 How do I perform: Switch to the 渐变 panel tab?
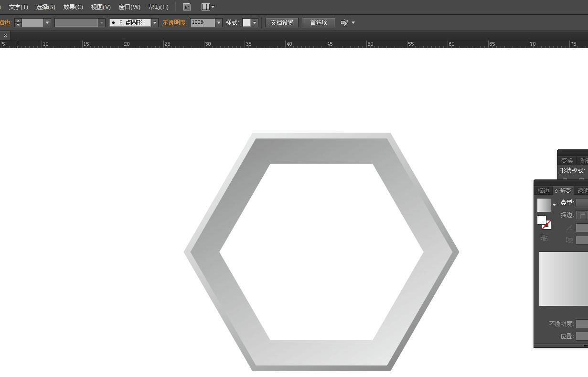coord(563,190)
